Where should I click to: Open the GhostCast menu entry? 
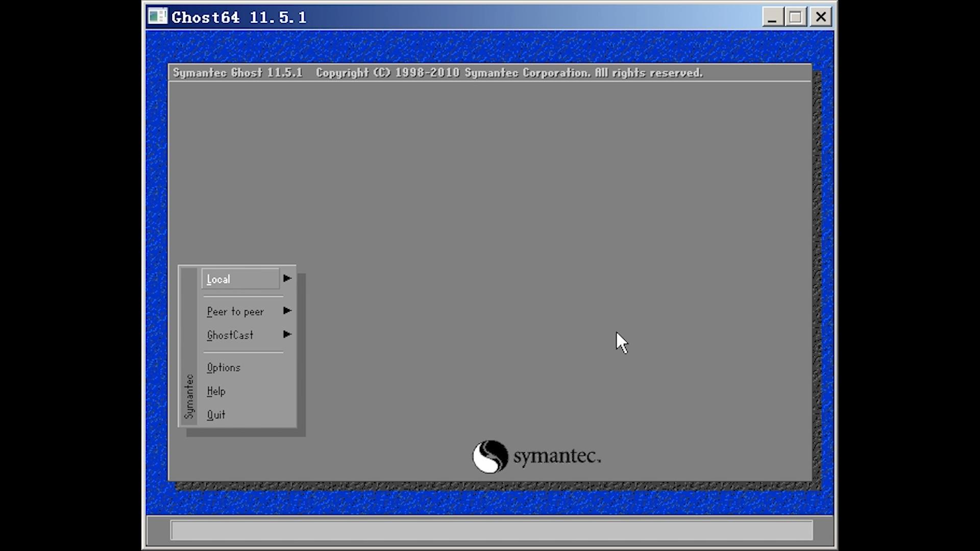[230, 335]
